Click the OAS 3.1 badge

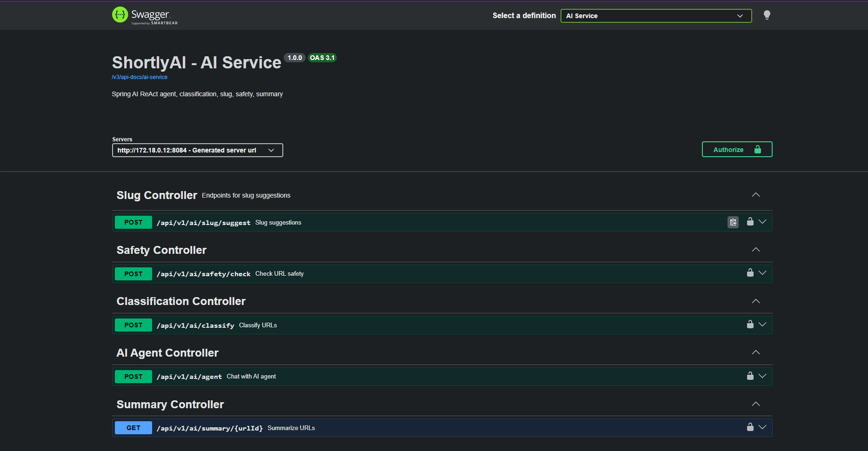tap(322, 58)
